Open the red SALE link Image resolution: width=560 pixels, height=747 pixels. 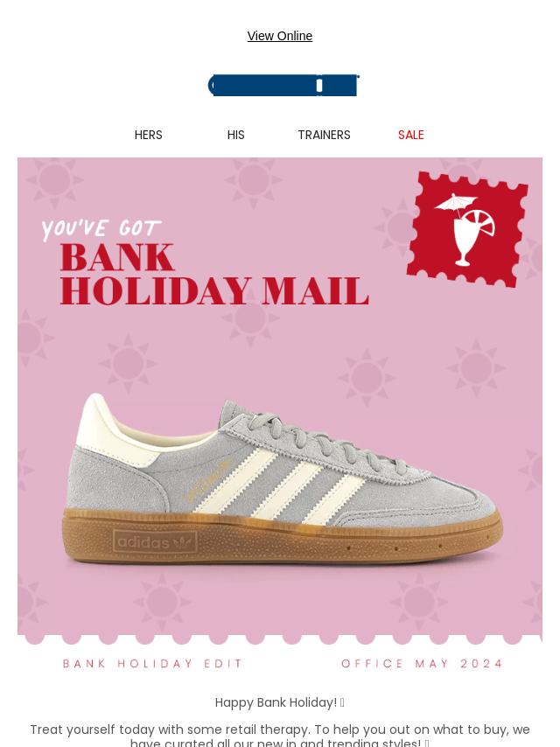click(x=411, y=135)
